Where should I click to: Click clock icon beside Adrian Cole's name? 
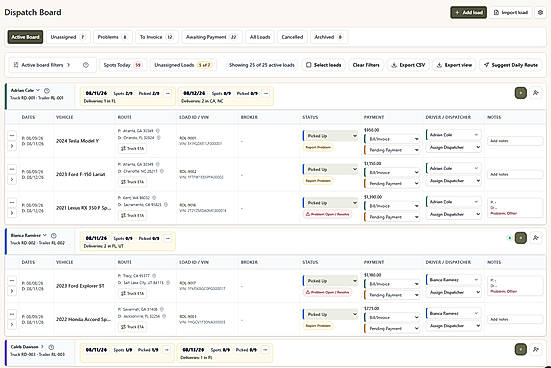click(x=47, y=91)
